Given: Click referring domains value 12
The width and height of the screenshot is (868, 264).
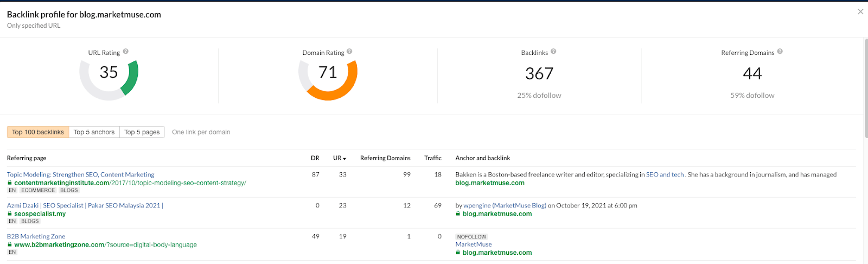Looking at the screenshot, I should click(407, 205).
